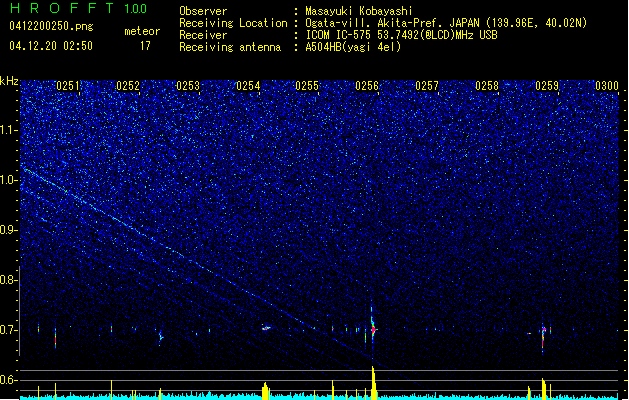This screenshot has width=629, height=400.
Task: Click the 0300 time axis marker
Action: tap(607, 85)
